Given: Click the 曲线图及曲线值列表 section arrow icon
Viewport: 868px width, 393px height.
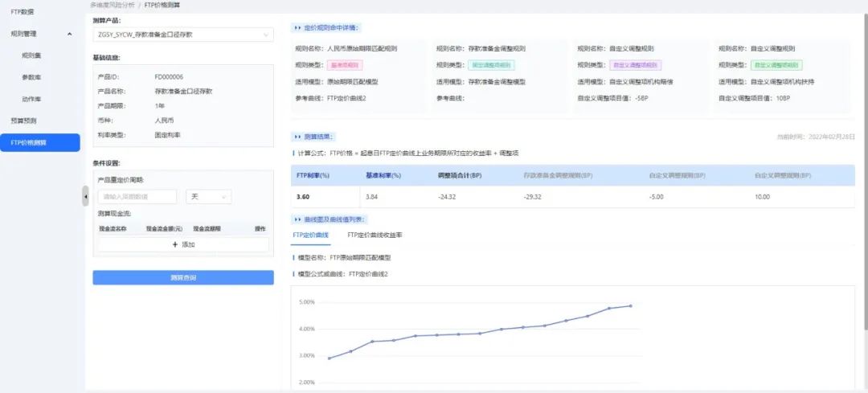Looking at the screenshot, I should [x=298, y=219].
